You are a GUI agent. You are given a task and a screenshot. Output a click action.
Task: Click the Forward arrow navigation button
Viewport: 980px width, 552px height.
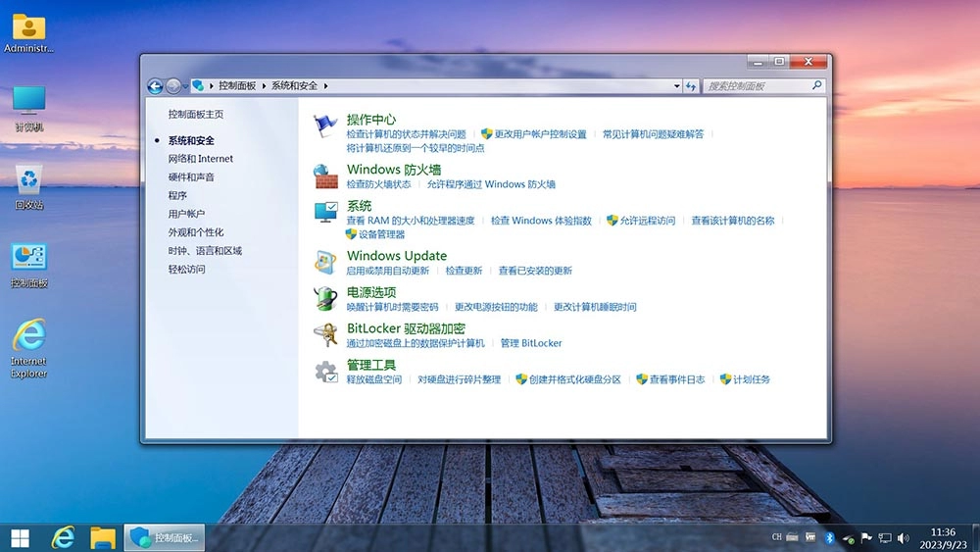[173, 86]
